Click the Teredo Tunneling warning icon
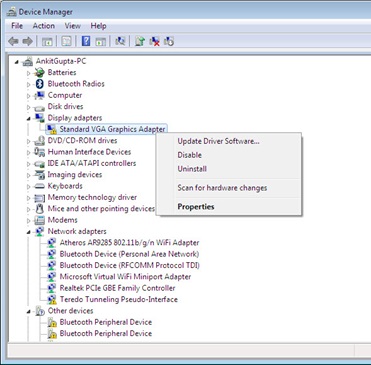Viewport: 371px width, 365px height. pyautogui.click(x=51, y=299)
